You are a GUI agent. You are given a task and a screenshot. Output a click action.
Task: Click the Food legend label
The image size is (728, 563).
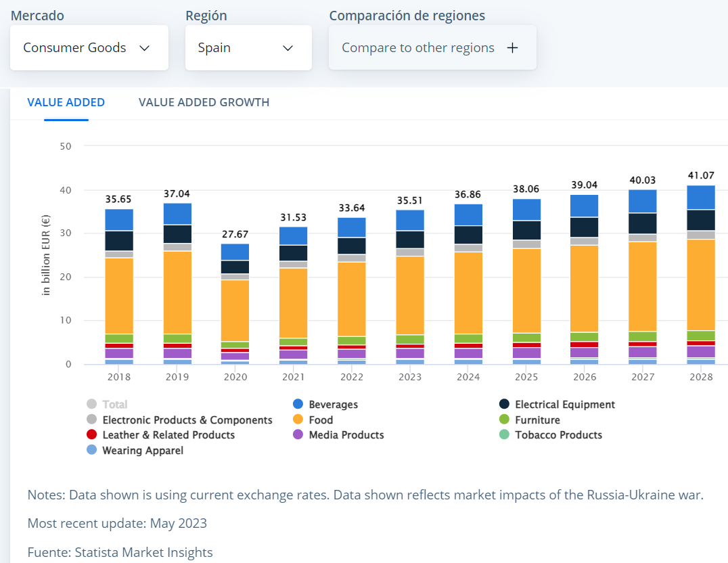click(321, 420)
